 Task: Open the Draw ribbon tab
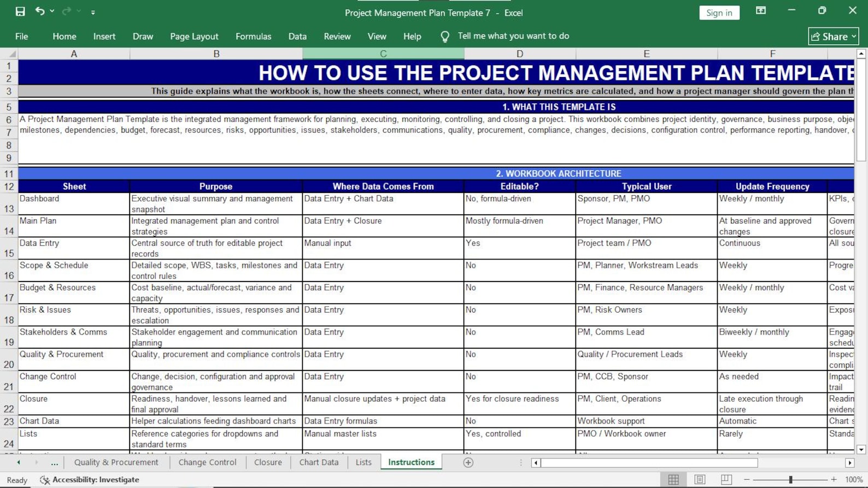coord(143,37)
